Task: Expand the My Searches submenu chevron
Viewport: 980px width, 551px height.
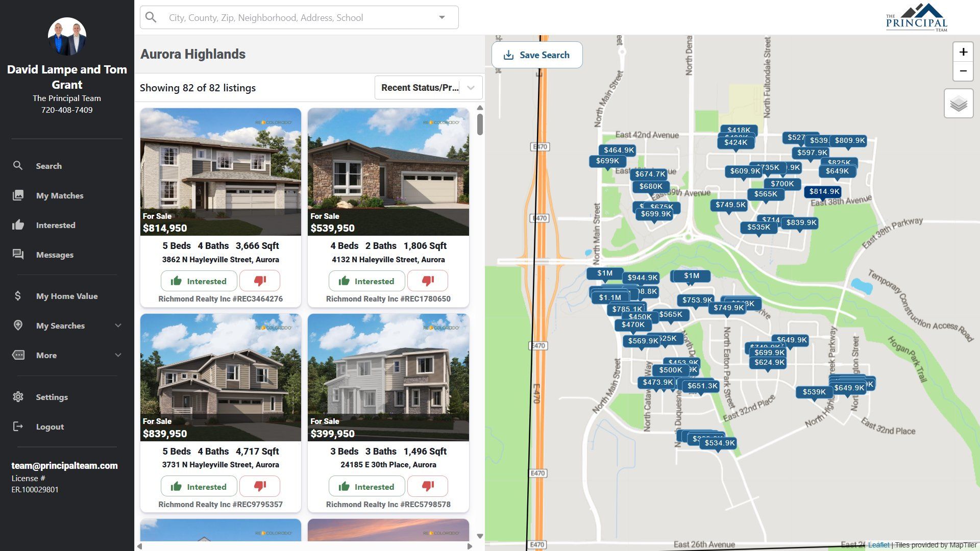Action: pyautogui.click(x=118, y=325)
